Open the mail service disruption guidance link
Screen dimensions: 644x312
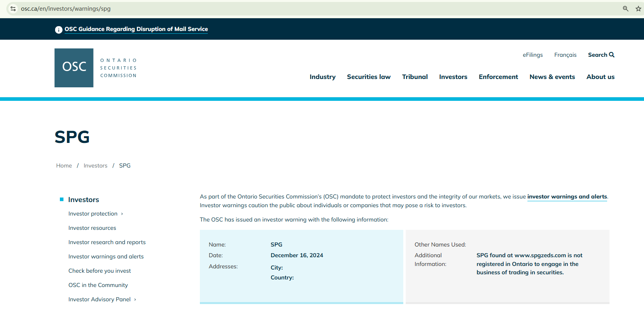pos(136,29)
